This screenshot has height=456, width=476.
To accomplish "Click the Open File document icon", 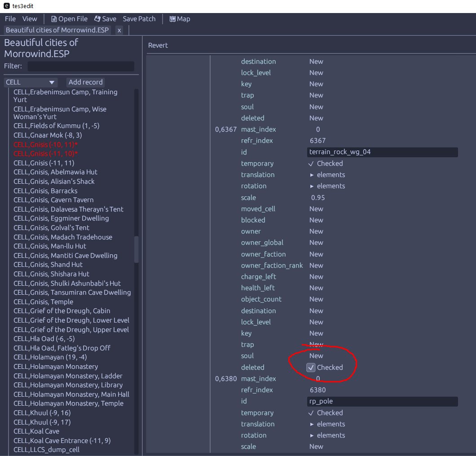I will [54, 19].
